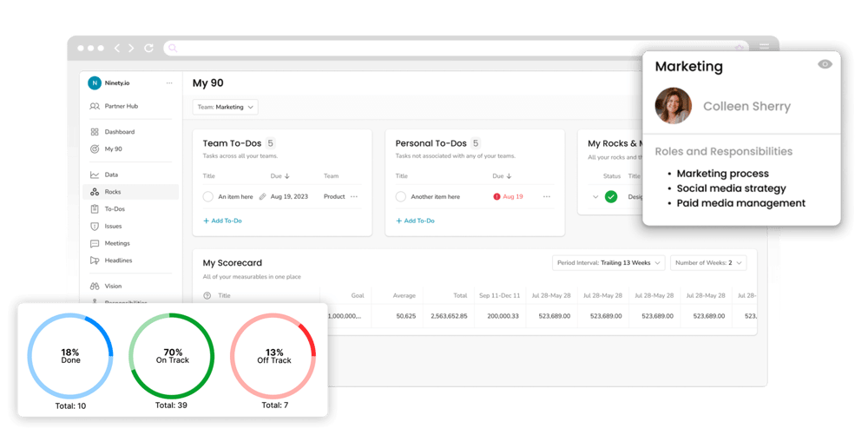Click the 200,000.33 scorecard value
The width and height of the screenshot is (868, 435).
[x=503, y=316]
